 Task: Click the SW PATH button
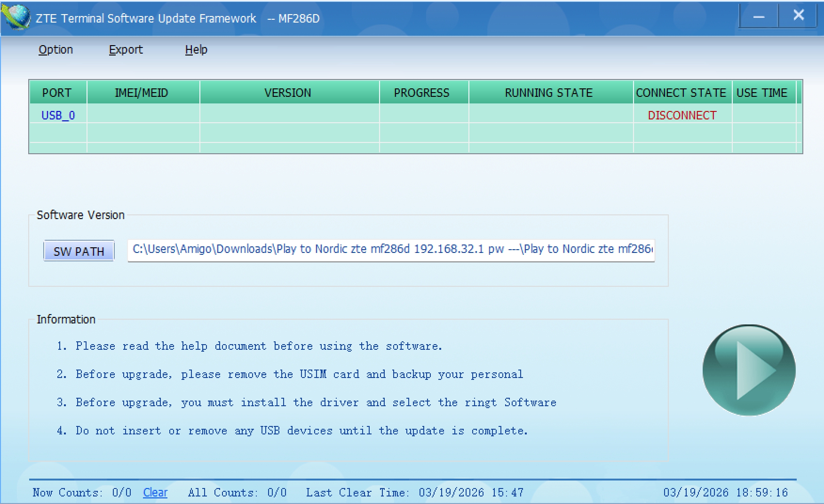click(x=79, y=251)
